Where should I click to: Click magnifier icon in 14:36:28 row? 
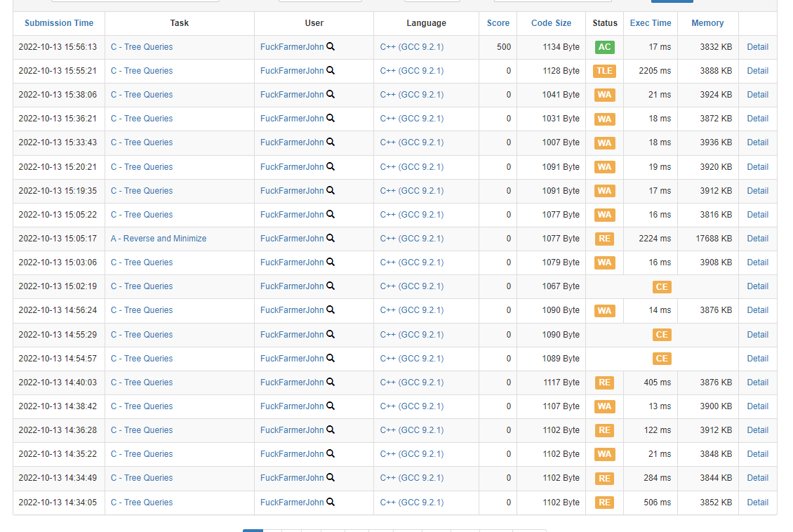tap(331, 430)
